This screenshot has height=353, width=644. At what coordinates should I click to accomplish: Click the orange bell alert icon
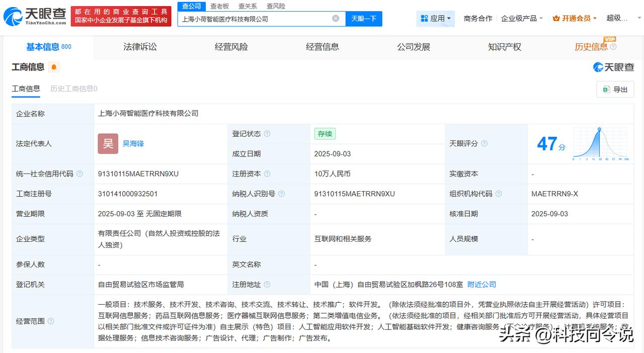[54, 67]
